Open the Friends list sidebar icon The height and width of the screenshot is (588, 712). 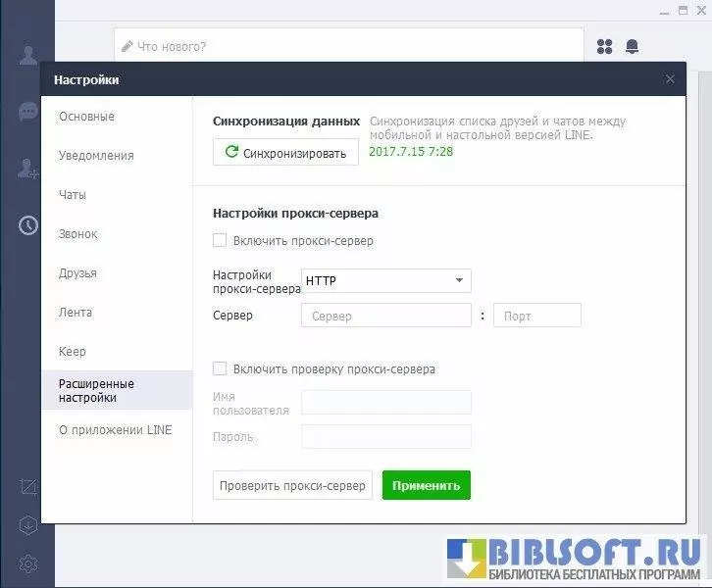pos(27,56)
